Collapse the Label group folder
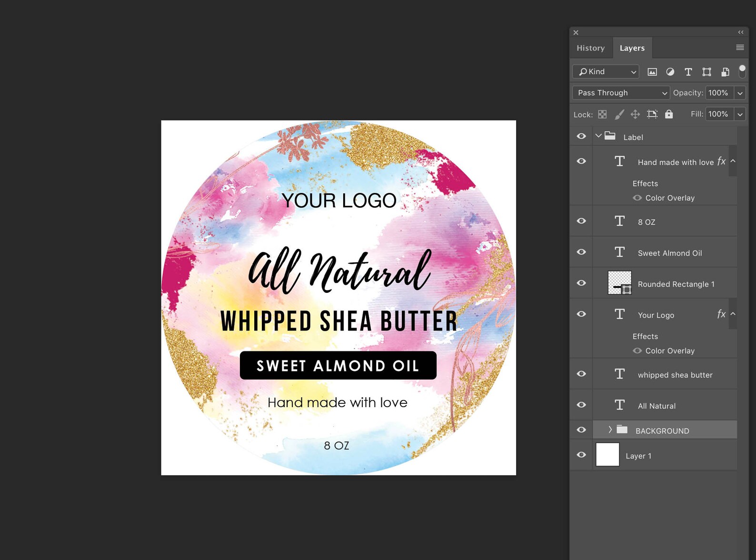 pyautogui.click(x=598, y=136)
